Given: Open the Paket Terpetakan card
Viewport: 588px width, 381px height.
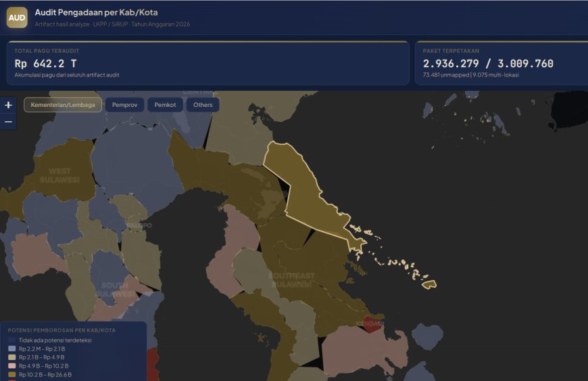Looking at the screenshot, I should pos(500,63).
